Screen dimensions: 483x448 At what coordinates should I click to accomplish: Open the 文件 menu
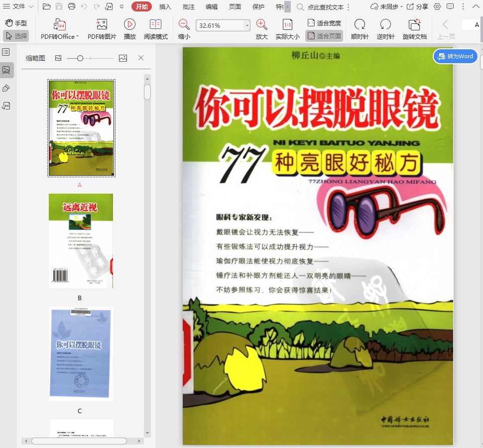(18, 6)
